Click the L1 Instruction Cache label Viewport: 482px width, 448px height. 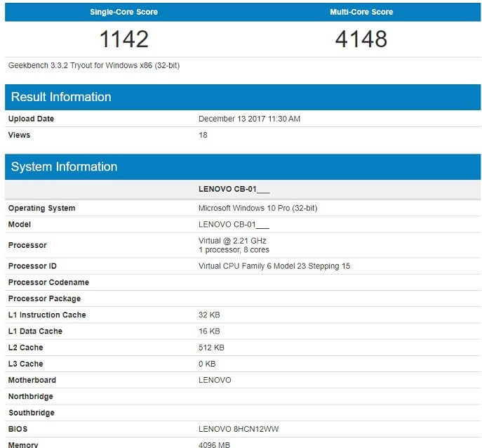(x=47, y=315)
